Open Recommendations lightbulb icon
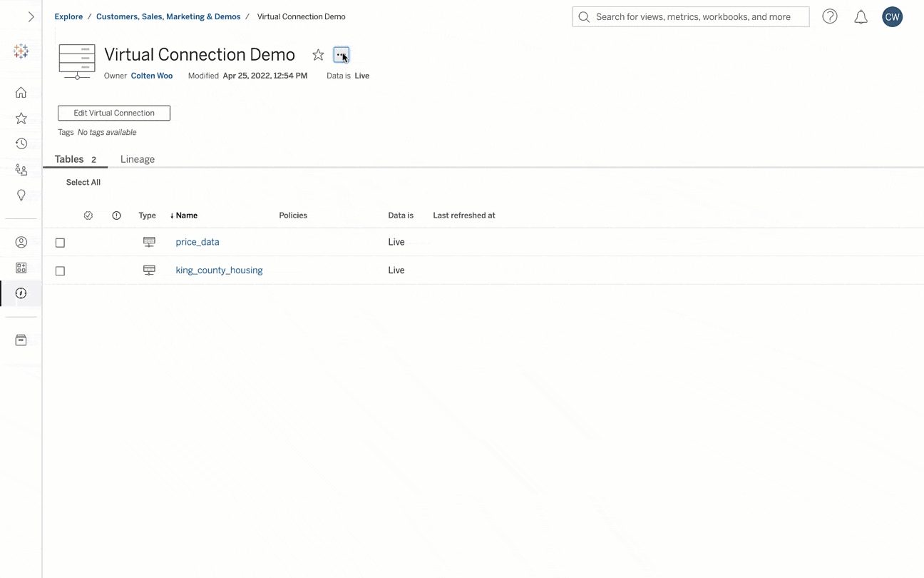Screen dimensions: 924x578 (21, 196)
